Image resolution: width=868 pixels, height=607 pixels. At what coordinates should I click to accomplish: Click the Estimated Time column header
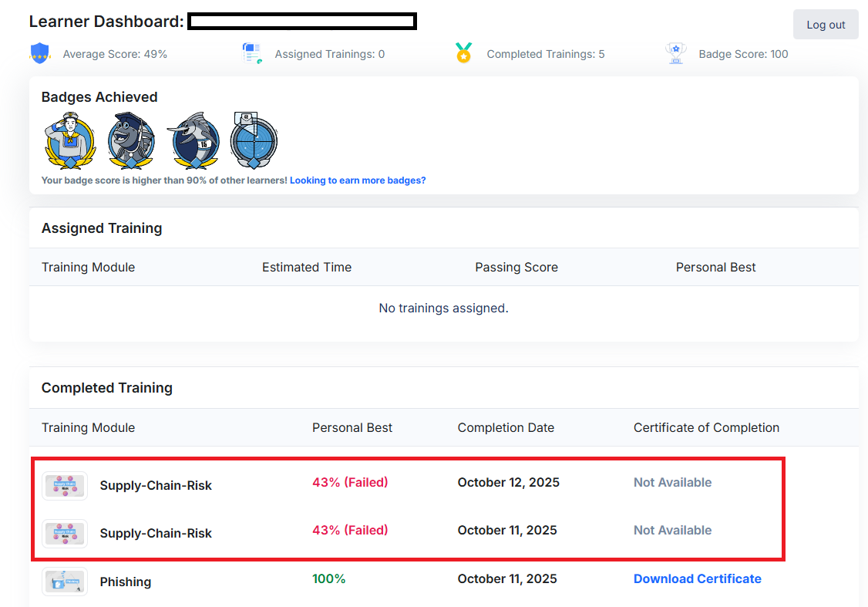[x=307, y=267]
